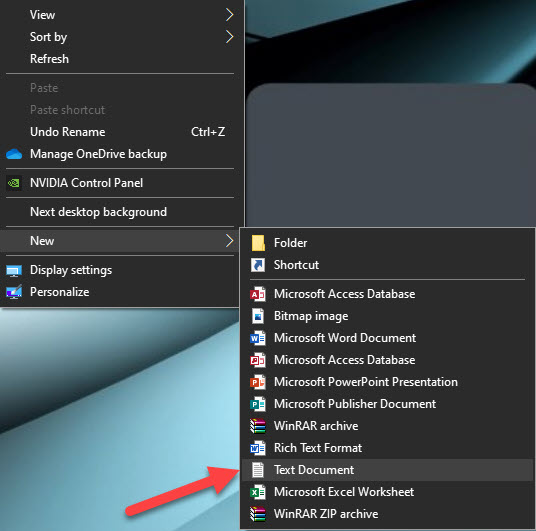Create a Microsoft Excel Worksheet
536x531 pixels.
[387, 492]
